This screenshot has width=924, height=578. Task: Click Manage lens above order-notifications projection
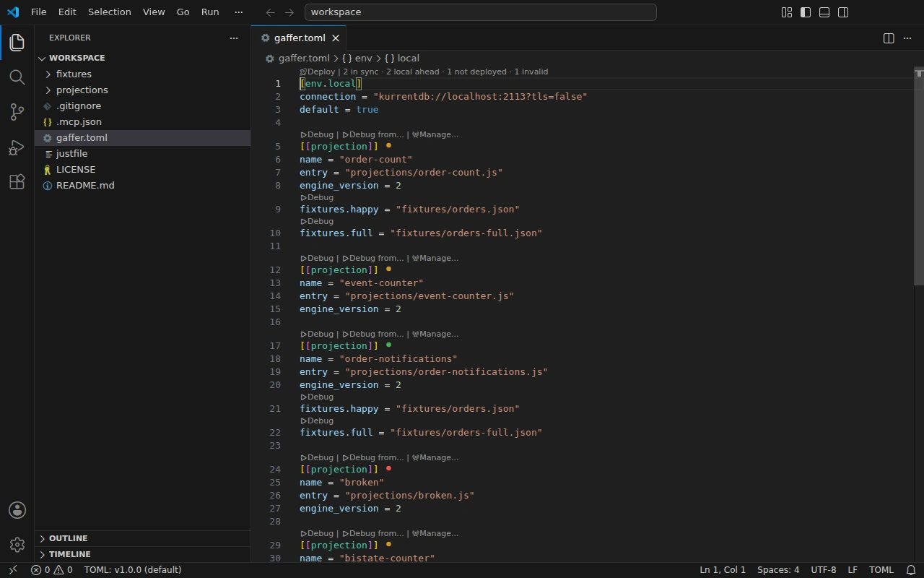pyautogui.click(x=435, y=334)
